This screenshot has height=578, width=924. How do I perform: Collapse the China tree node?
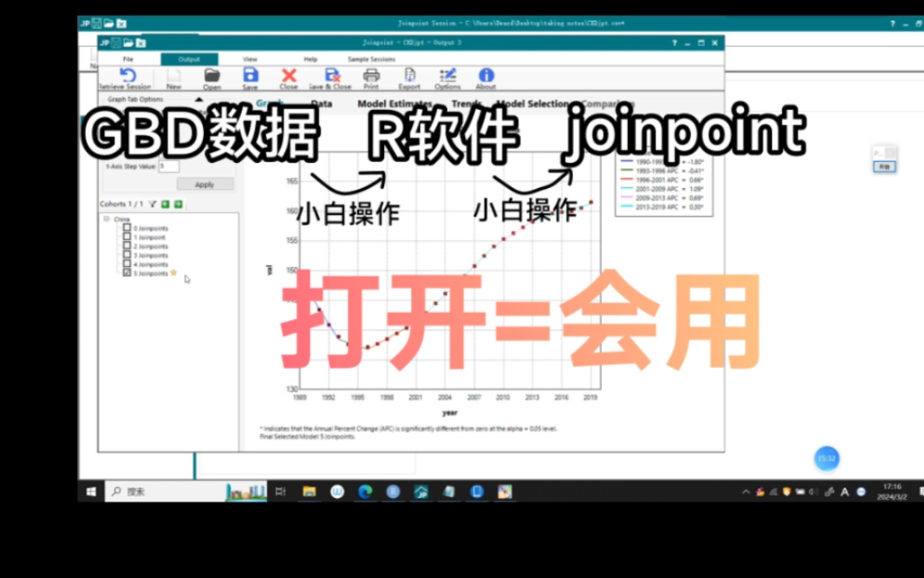106,219
